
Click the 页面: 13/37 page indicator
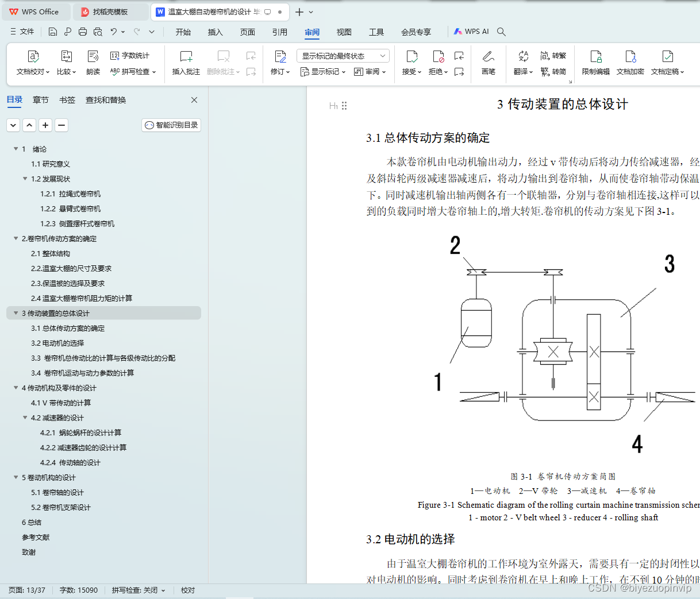pyautogui.click(x=27, y=590)
